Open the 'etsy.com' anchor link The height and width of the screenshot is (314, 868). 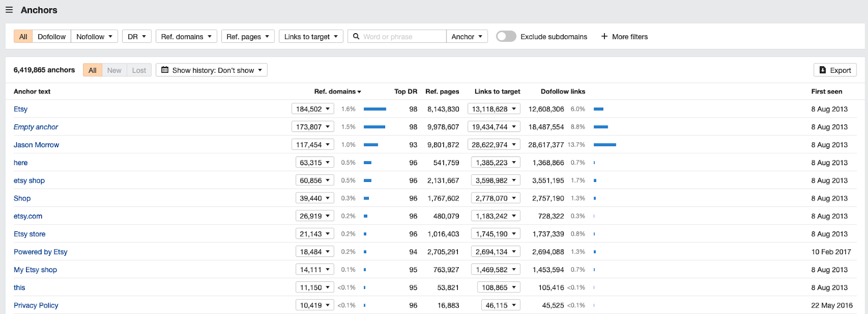28,216
